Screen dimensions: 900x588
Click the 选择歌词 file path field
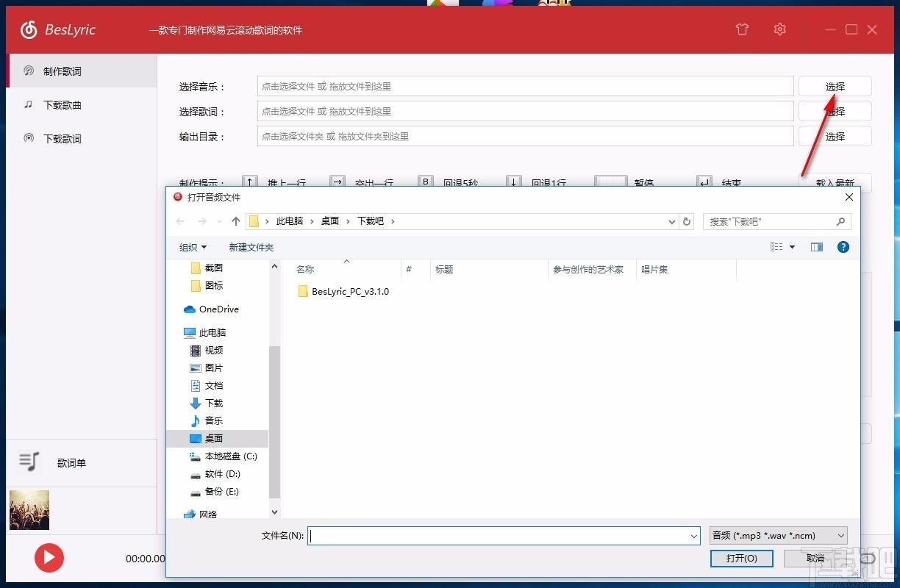coord(526,111)
